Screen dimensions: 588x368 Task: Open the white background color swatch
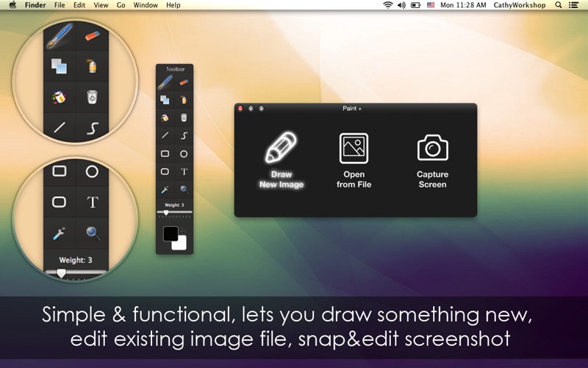coord(180,244)
